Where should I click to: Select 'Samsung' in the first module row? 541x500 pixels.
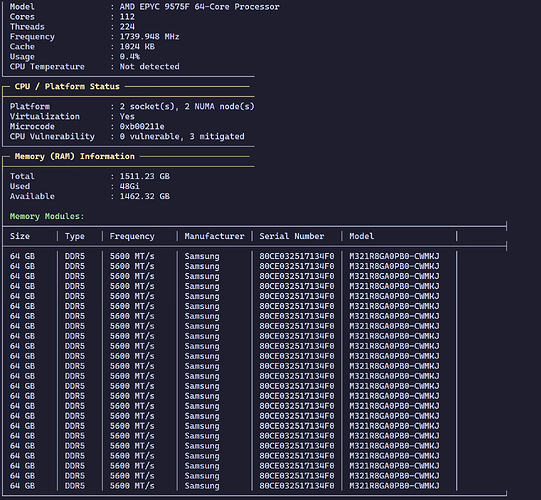[x=202, y=256]
